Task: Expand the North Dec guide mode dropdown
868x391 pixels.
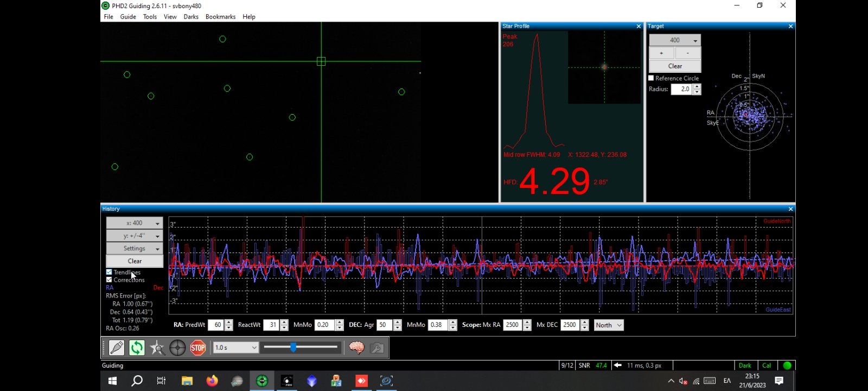Action: click(x=609, y=325)
